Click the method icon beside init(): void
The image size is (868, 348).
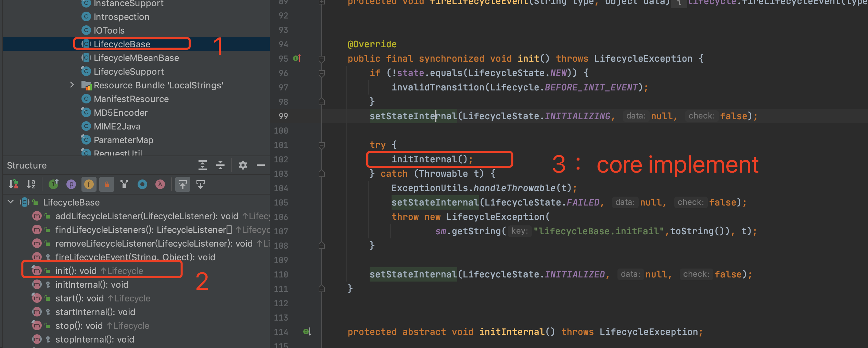[x=37, y=270]
